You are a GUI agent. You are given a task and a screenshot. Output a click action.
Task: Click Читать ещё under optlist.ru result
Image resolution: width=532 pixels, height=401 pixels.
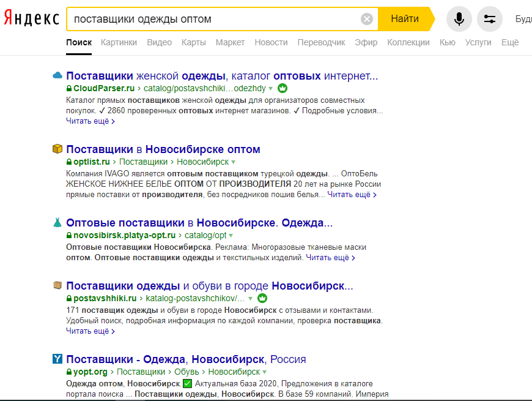tap(352, 195)
